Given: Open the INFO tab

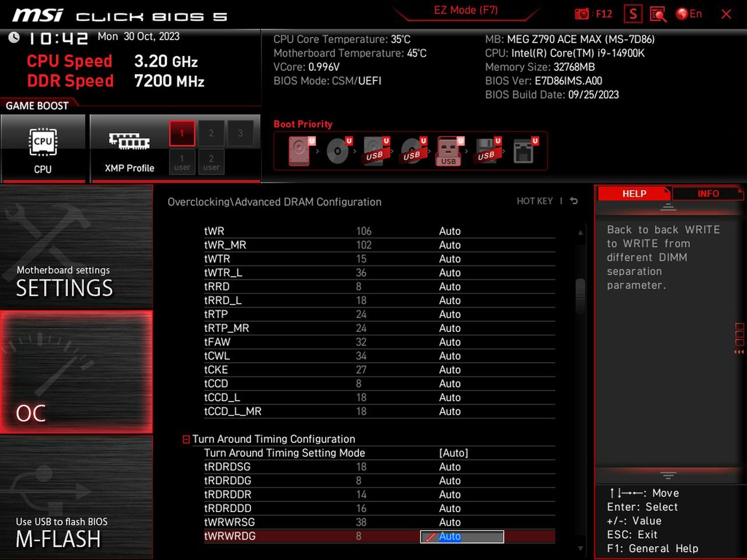Looking at the screenshot, I should click(708, 194).
